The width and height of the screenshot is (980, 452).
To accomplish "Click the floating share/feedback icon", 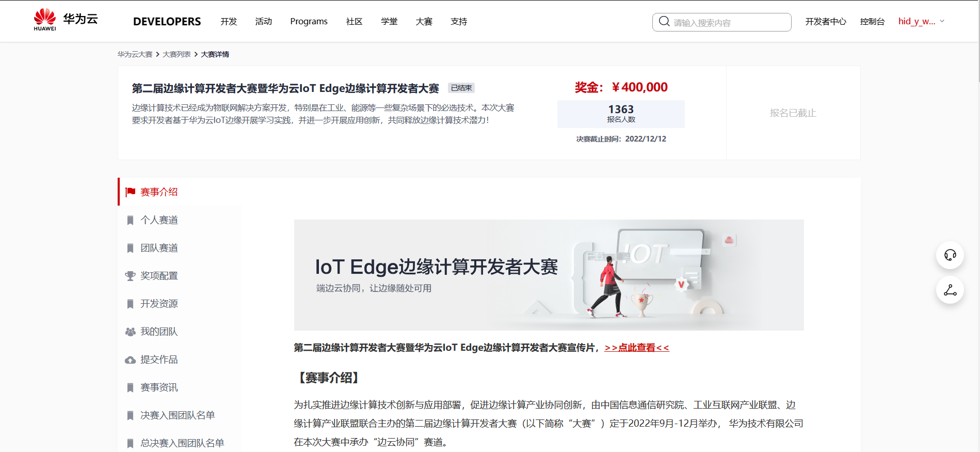I will [x=950, y=290].
